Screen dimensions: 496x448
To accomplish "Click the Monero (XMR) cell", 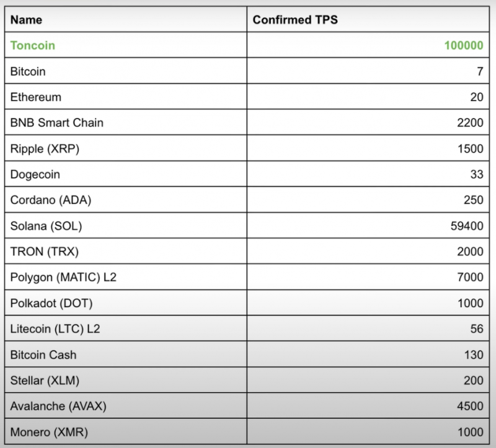I will 126,431.
